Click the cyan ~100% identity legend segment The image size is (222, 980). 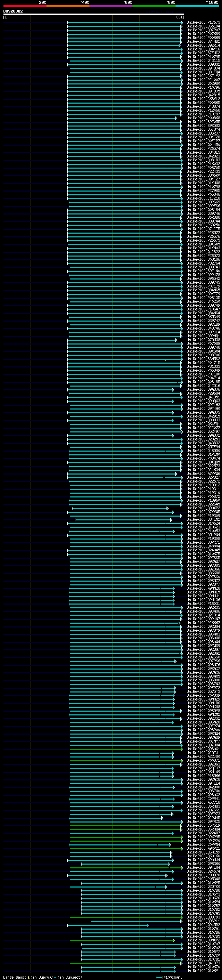coord(197,6)
